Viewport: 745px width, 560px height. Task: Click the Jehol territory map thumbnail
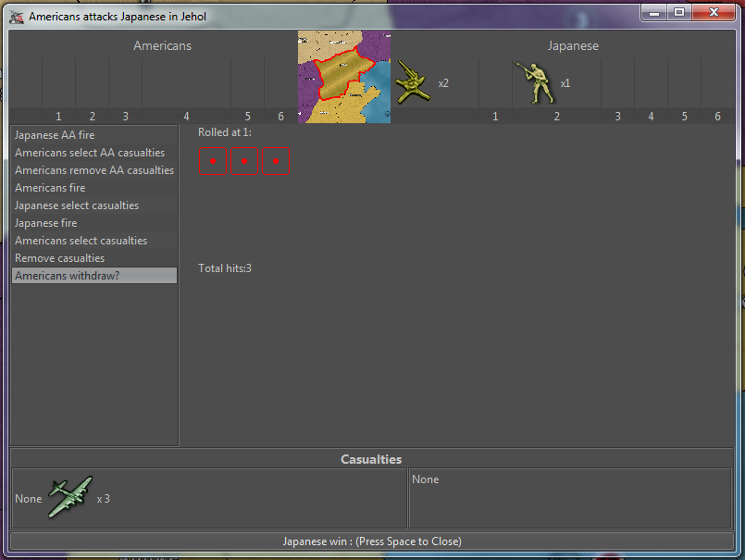343,77
